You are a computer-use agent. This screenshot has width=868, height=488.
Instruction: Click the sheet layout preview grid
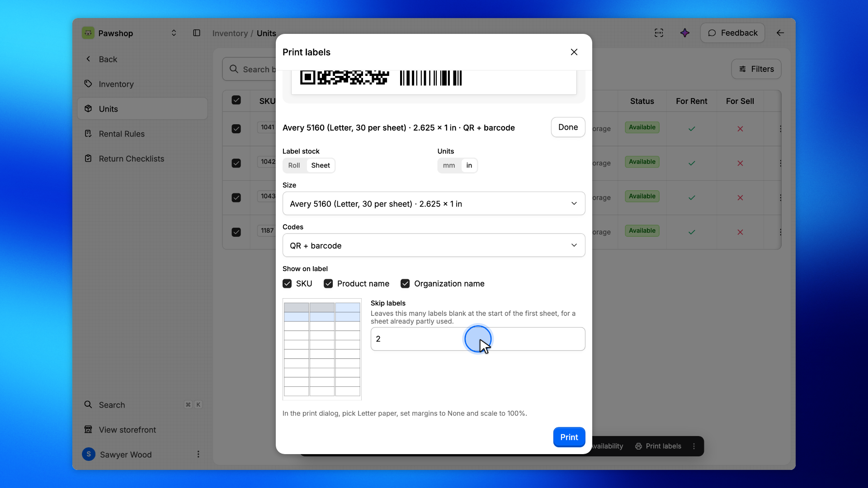tap(322, 349)
